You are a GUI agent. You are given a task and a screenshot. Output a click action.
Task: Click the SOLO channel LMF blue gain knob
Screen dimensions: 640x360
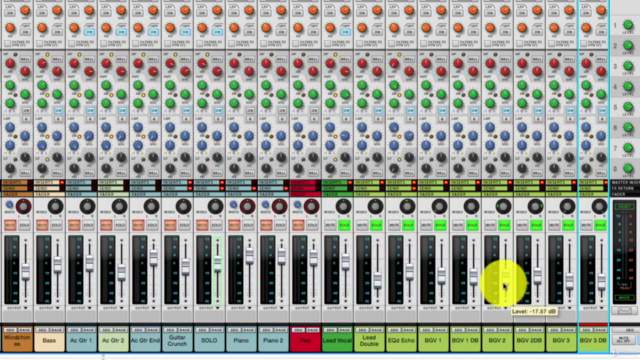pyautogui.click(x=202, y=127)
